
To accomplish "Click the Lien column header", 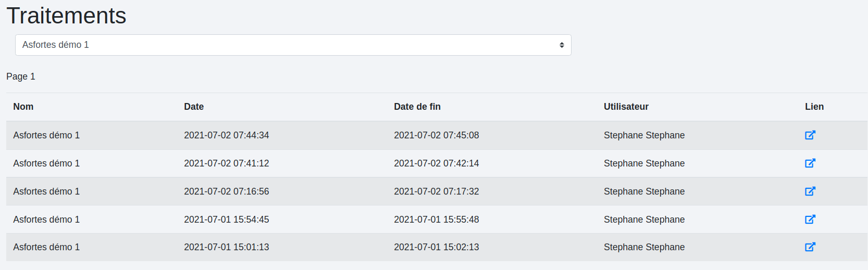I will point(814,107).
